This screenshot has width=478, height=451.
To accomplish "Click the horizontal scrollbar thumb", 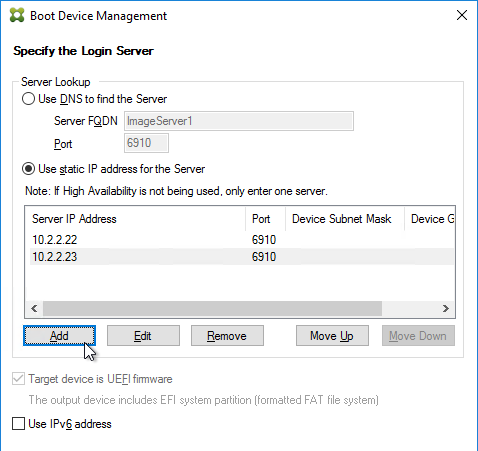I will 212,309.
